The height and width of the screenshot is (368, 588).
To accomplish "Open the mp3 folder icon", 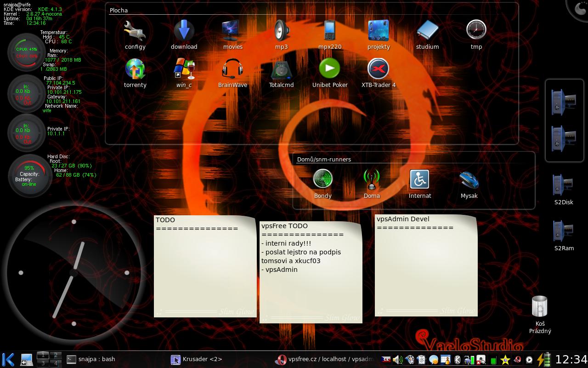I will pos(281,30).
